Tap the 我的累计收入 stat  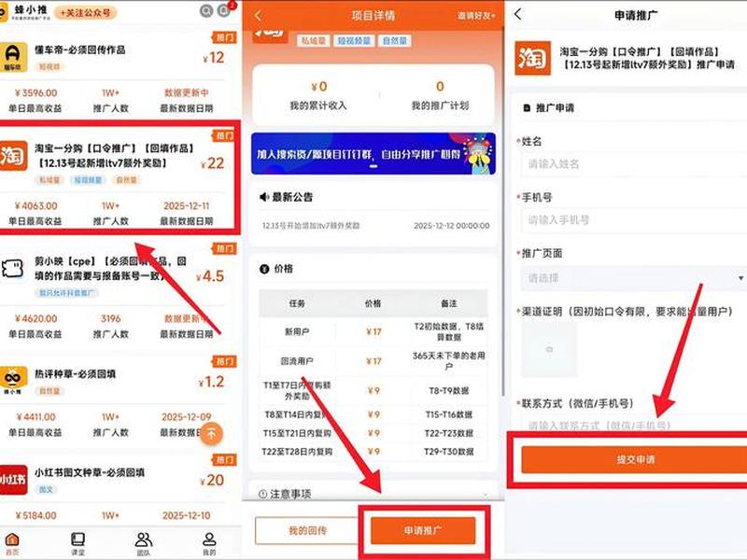pos(318,96)
